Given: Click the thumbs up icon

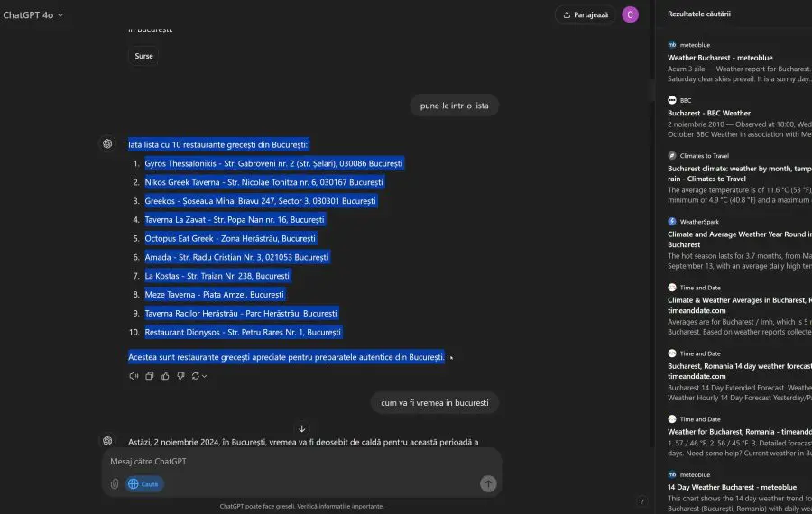Looking at the screenshot, I should pyautogui.click(x=165, y=376).
